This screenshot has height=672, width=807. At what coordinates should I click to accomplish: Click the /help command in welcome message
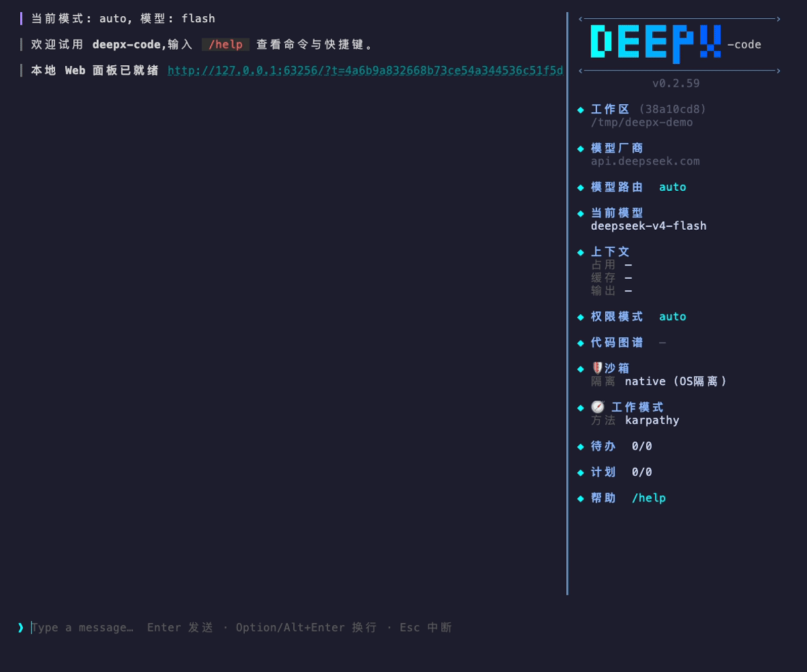coord(225,44)
